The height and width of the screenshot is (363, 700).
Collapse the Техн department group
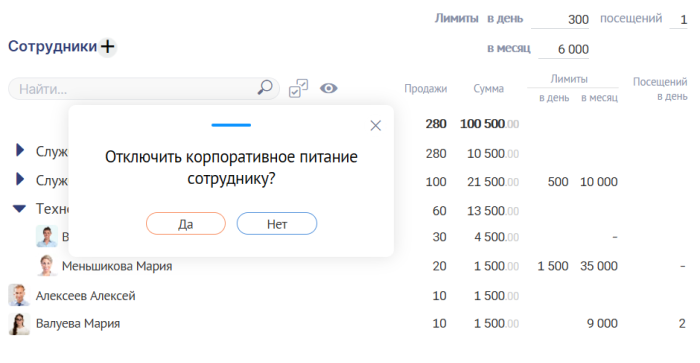(19, 209)
